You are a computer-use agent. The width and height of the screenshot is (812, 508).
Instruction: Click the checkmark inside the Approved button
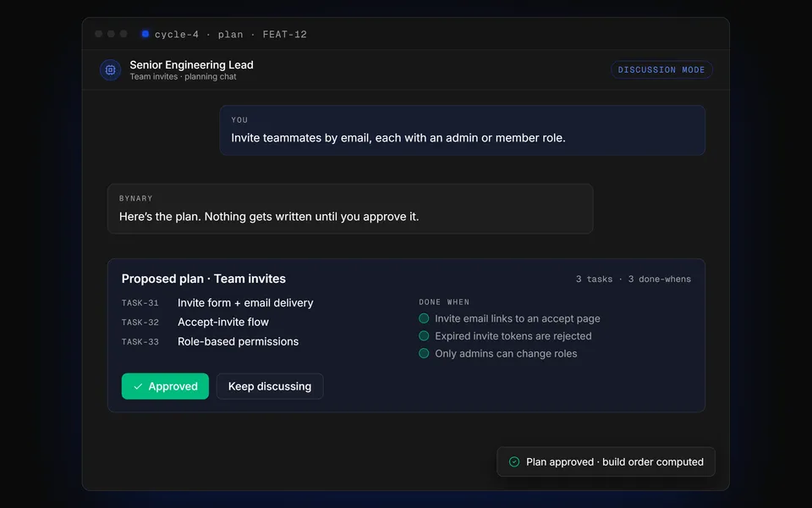point(138,387)
